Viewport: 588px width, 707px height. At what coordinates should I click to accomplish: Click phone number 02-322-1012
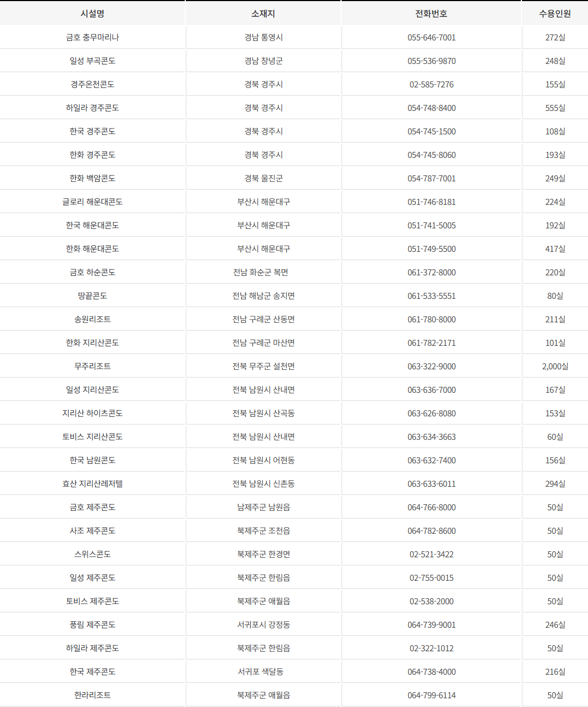pos(431,648)
